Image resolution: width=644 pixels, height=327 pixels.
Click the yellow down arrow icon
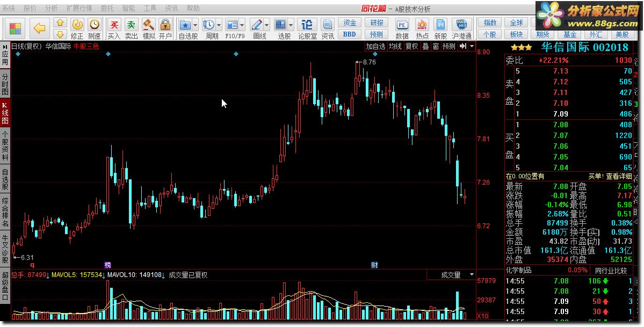pos(60,34)
